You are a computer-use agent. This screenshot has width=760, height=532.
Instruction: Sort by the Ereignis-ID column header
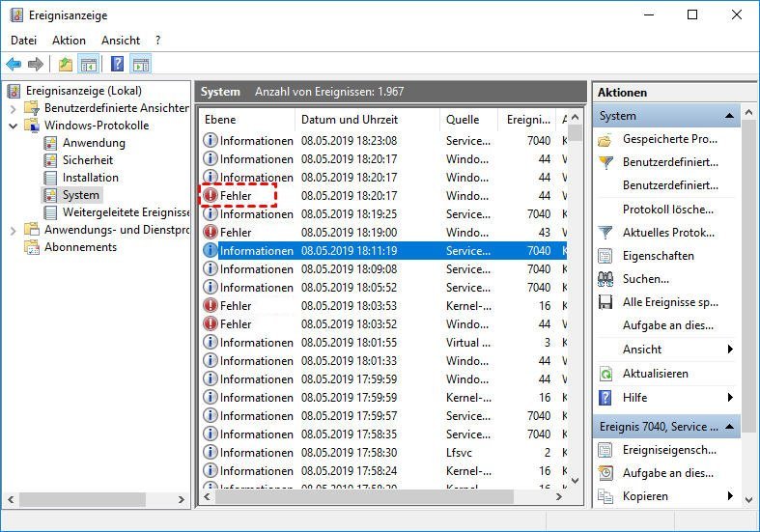click(x=528, y=120)
